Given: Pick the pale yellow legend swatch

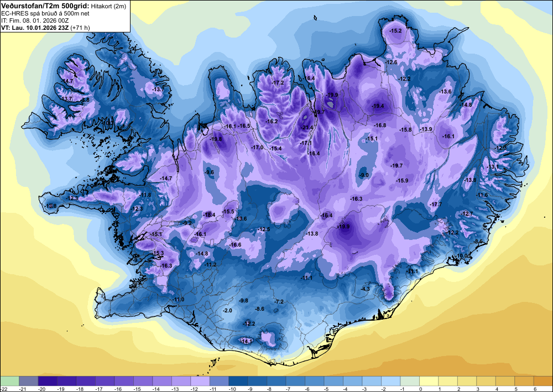Looking at the screenshot, I should coord(429,381).
